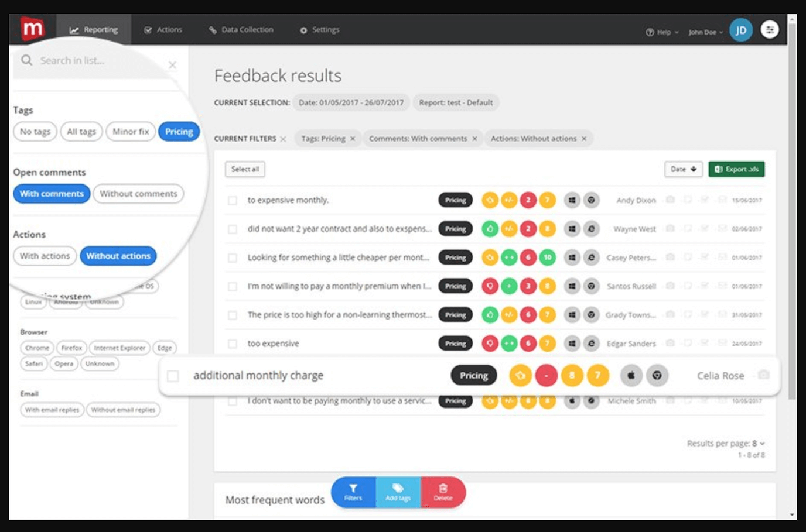The height and width of the screenshot is (532, 806).
Task: Check the 'The price is too high' row
Action: (233, 315)
